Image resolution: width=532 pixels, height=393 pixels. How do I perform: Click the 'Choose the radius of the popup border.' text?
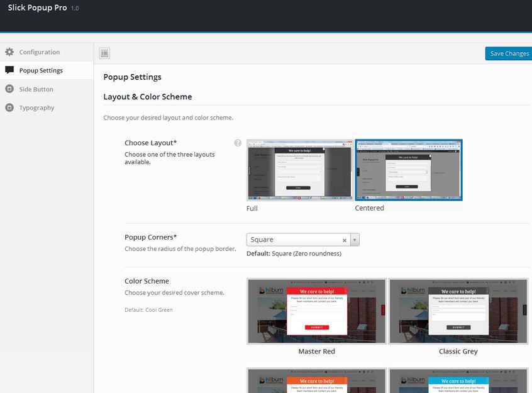click(x=180, y=249)
